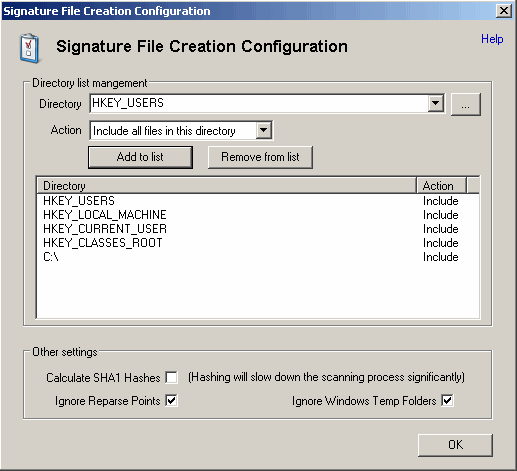Click the Add to list button
This screenshot has width=517, height=471.
[x=140, y=157]
